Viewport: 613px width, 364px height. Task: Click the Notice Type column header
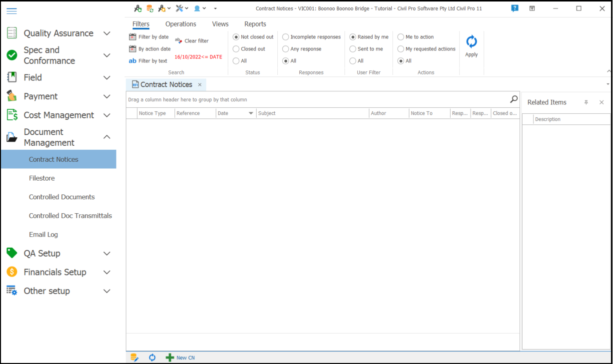point(156,113)
